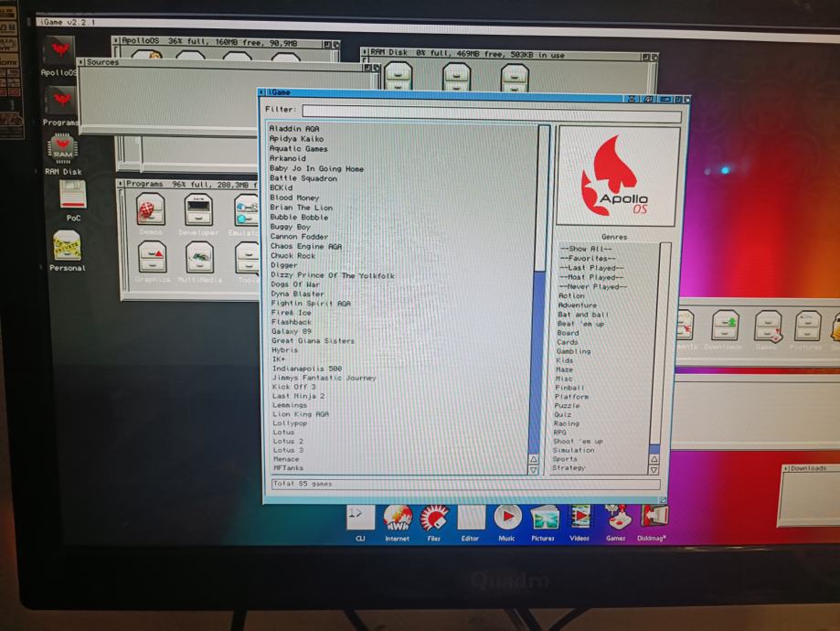Select Lemmings in game list
The width and height of the screenshot is (840, 631).
[x=289, y=405]
